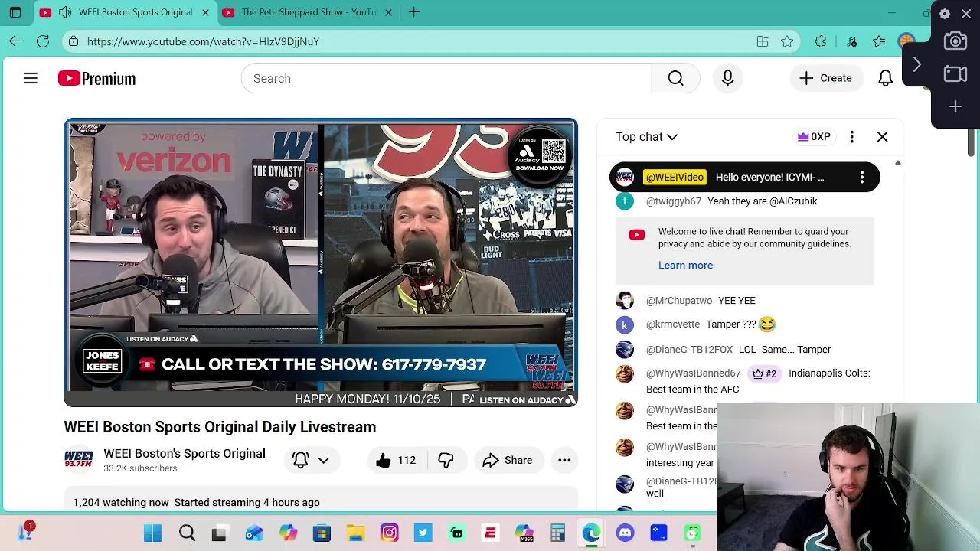Open live chat options menu
This screenshot has height=551, width=980.
(x=851, y=136)
